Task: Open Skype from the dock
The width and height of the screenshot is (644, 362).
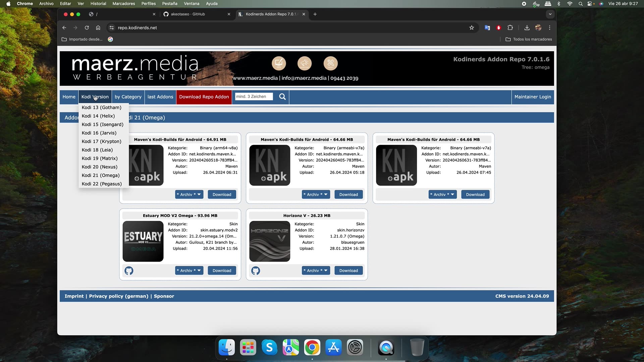Action: click(269, 348)
